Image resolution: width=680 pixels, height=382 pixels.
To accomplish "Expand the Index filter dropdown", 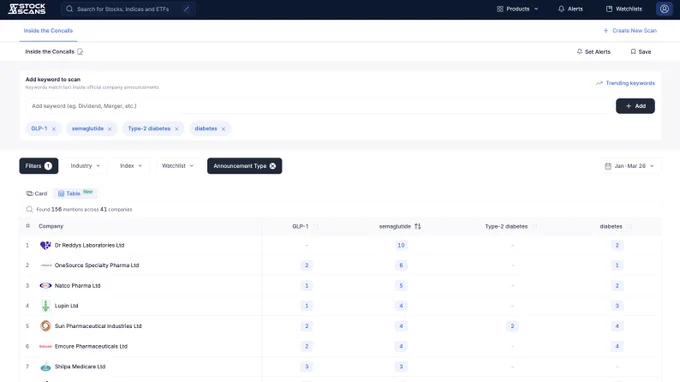I will (131, 166).
